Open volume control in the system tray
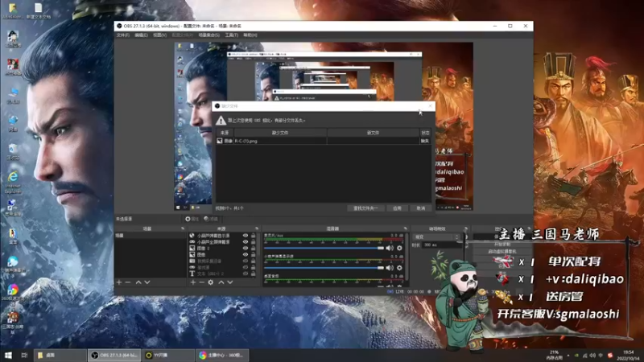 click(x=592, y=355)
